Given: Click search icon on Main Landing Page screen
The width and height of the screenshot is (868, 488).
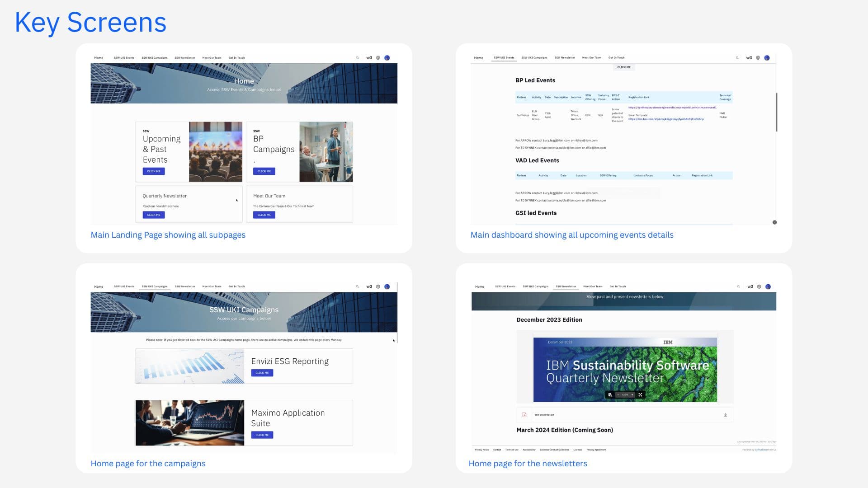Looking at the screenshot, I should pyautogui.click(x=357, y=58).
